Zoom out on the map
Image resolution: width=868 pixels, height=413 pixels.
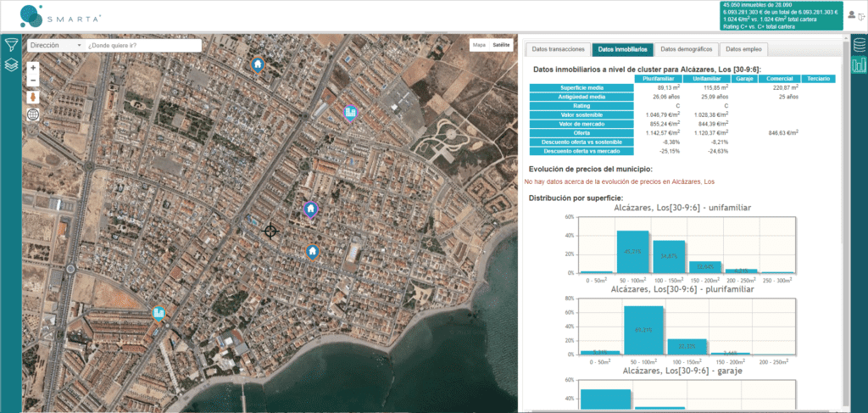(33, 81)
